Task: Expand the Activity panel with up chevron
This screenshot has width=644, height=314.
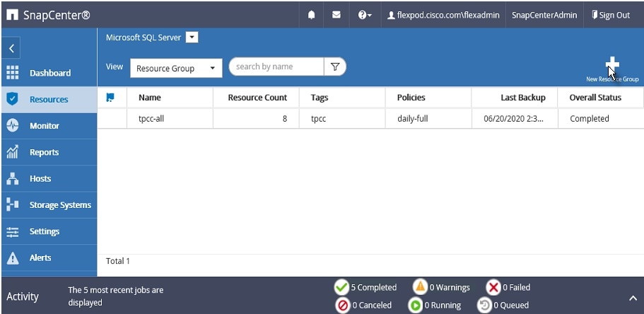Action: point(633,298)
